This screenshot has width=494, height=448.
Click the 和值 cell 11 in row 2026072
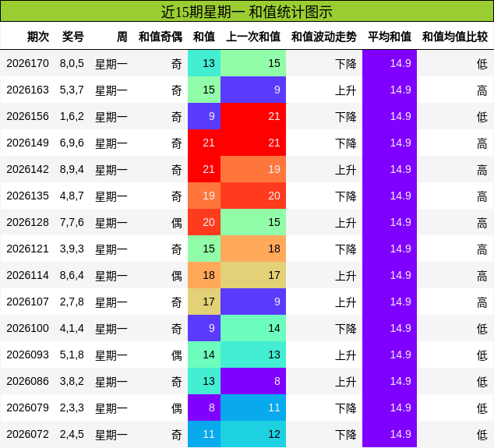204,434
